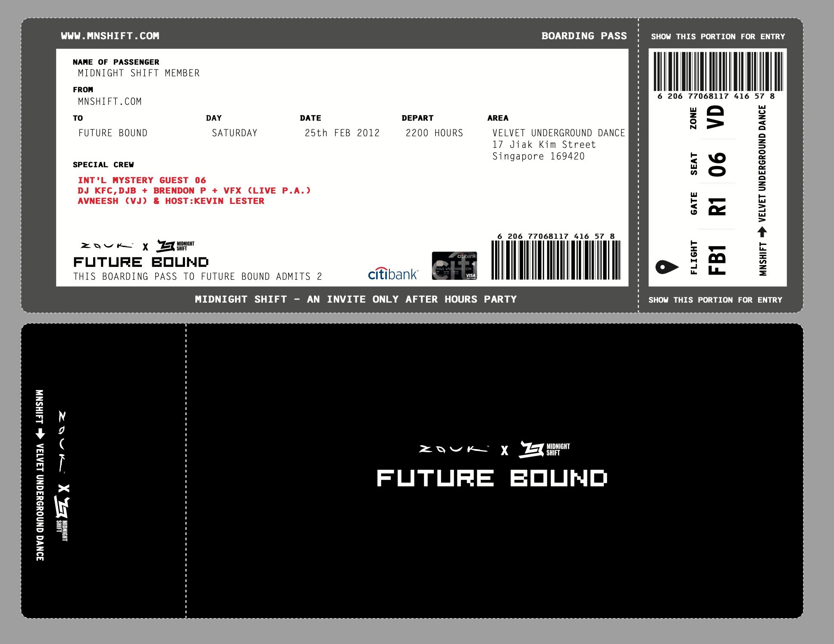Viewport: 834px width, 644px height.
Task: Click the white Midnight Shift logo in the center
Action: click(544, 449)
